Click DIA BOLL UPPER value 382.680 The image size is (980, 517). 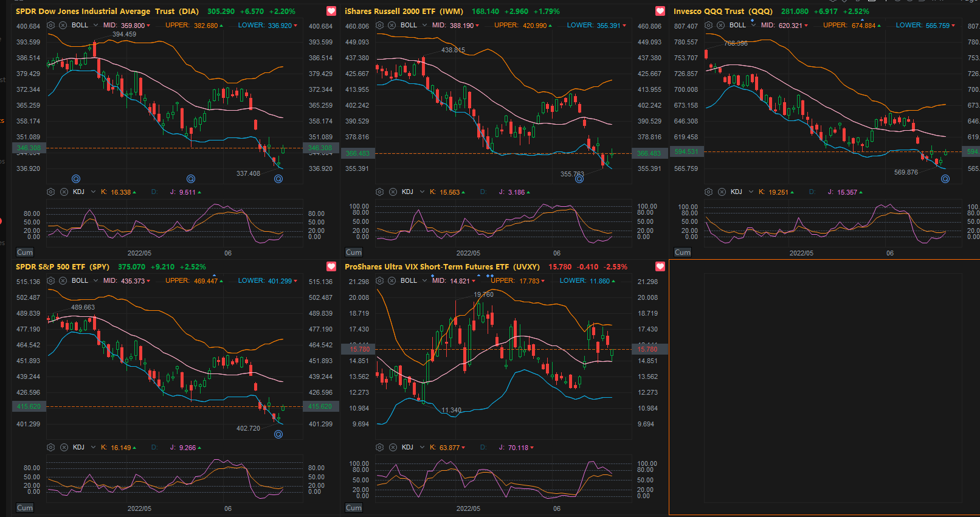click(205, 26)
